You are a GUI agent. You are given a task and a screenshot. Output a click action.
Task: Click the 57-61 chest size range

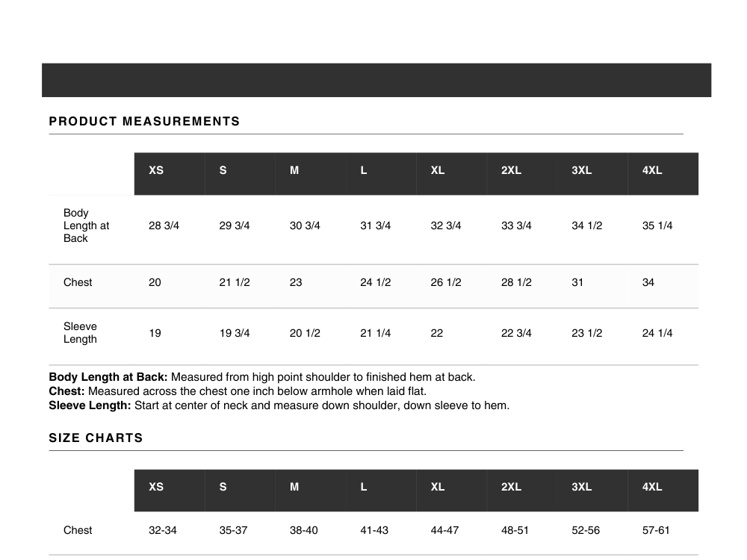656,530
